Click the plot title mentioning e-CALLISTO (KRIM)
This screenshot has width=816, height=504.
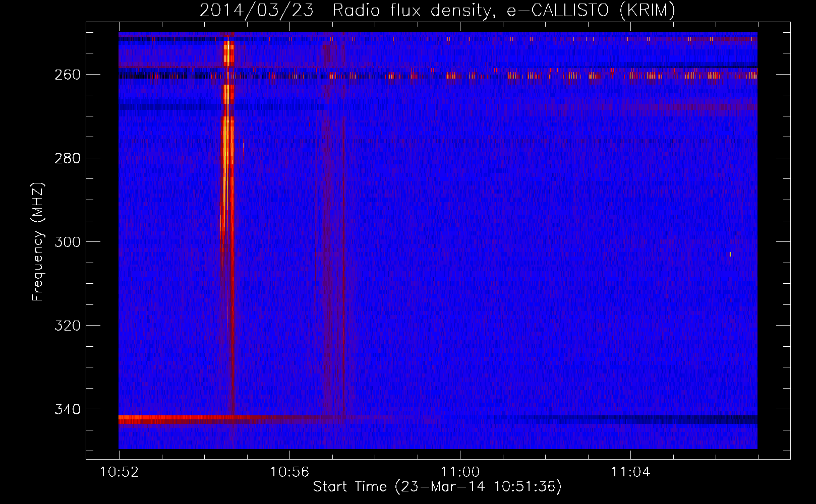tap(437, 10)
